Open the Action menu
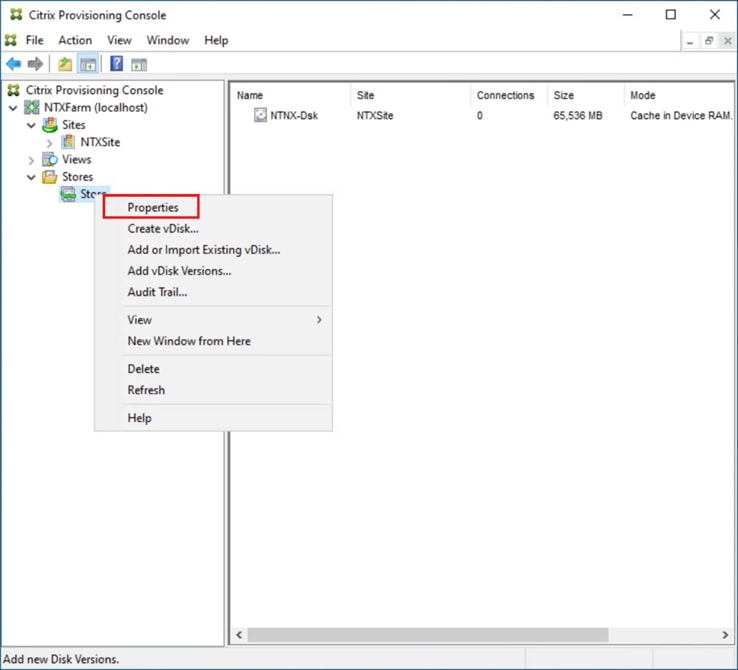738x670 pixels. tap(75, 40)
